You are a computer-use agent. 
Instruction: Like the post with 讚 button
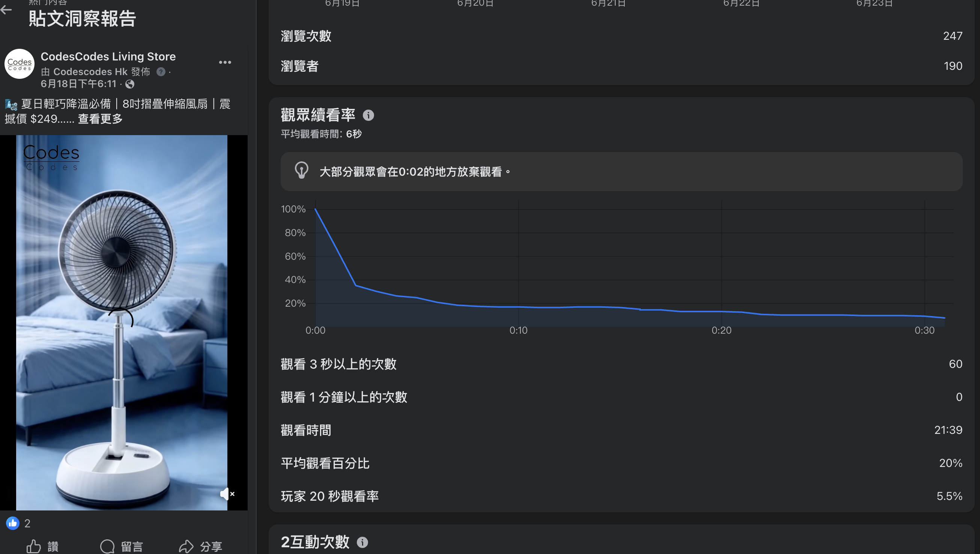(x=43, y=546)
